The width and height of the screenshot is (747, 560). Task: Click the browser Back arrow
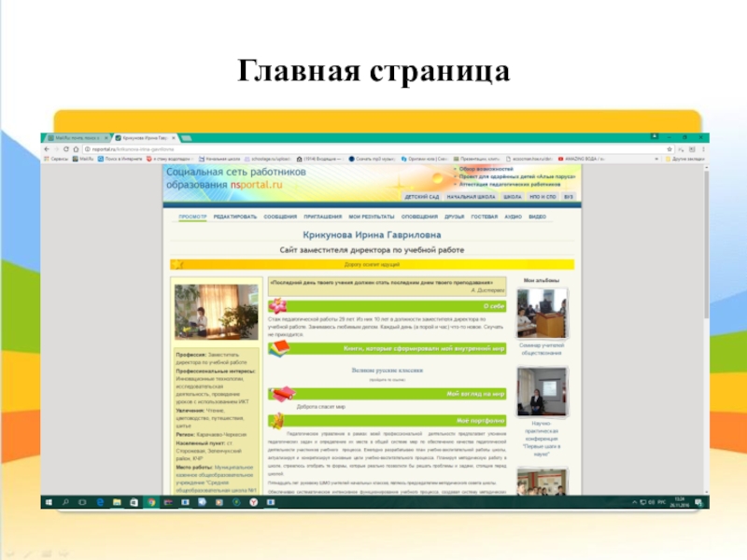click(47, 149)
